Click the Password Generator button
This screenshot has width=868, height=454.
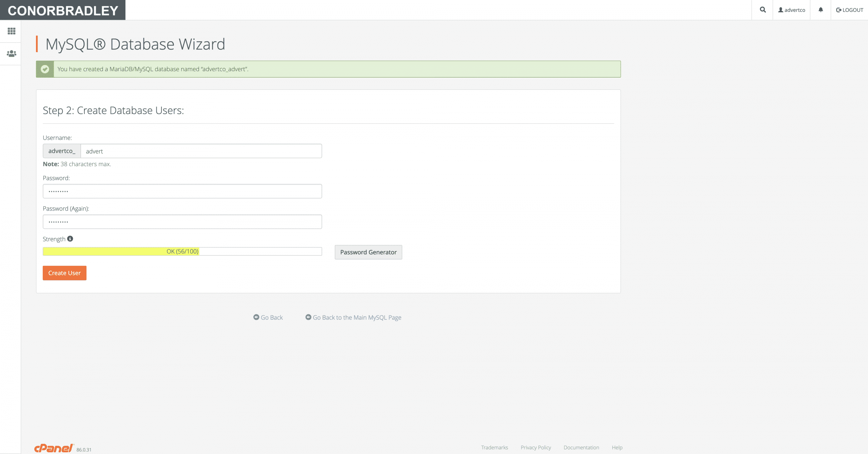click(369, 252)
